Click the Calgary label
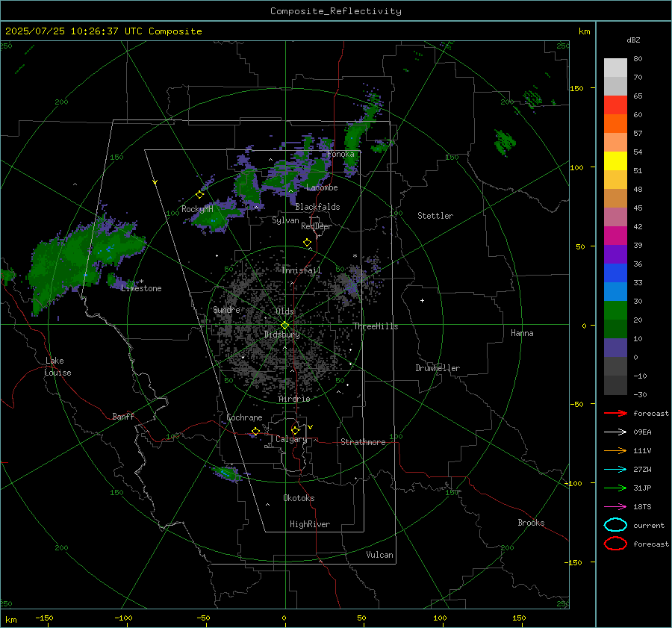 291,439
